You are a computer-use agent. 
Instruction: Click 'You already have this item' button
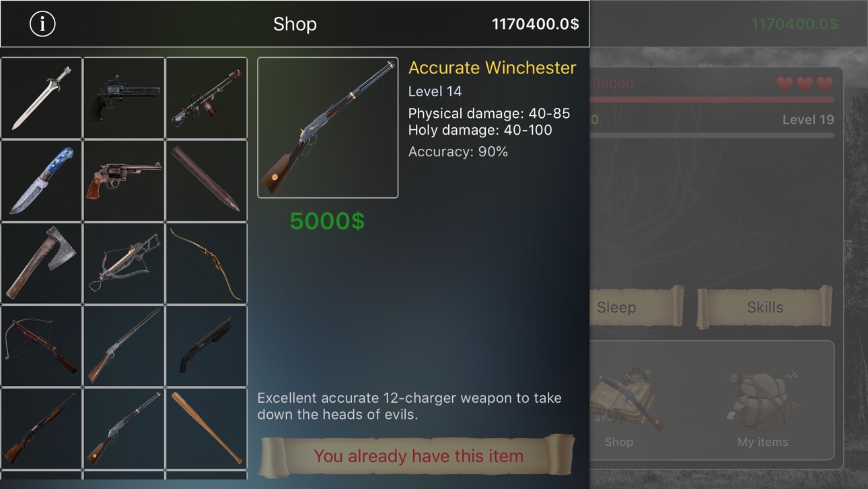418,456
